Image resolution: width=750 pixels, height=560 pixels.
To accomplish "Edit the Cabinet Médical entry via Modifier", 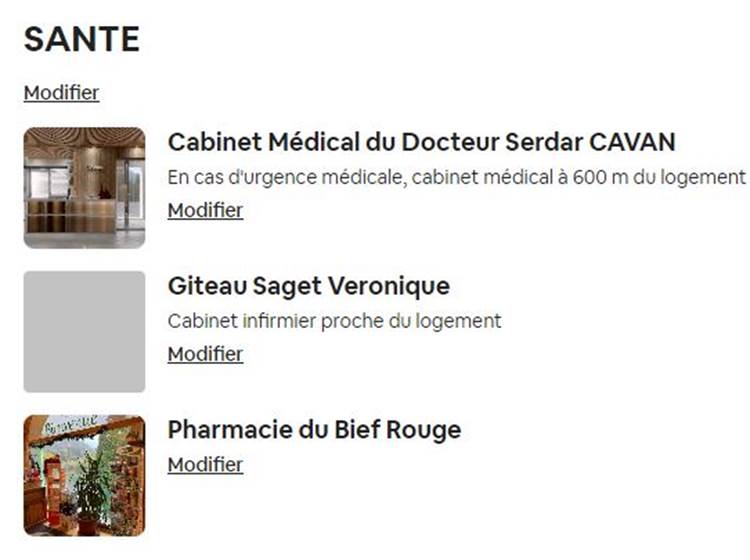I will click(205, 210).
